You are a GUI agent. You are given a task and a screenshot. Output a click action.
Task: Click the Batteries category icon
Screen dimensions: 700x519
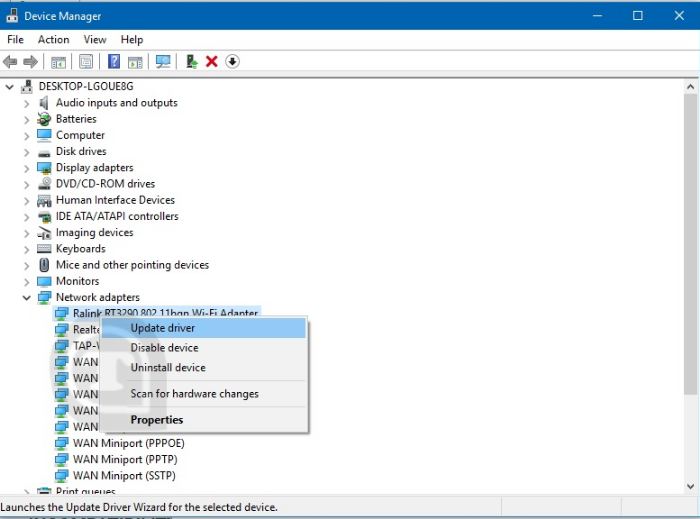tap(44, 119)
